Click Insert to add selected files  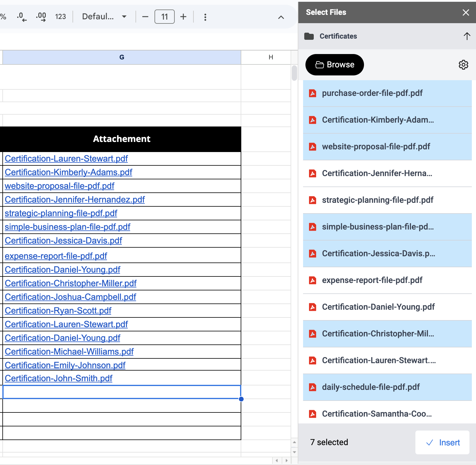coord(442,442)
